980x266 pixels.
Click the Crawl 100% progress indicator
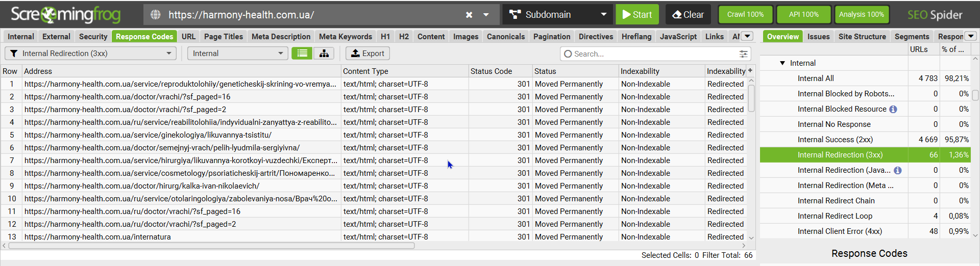click(x=745, y=15)
